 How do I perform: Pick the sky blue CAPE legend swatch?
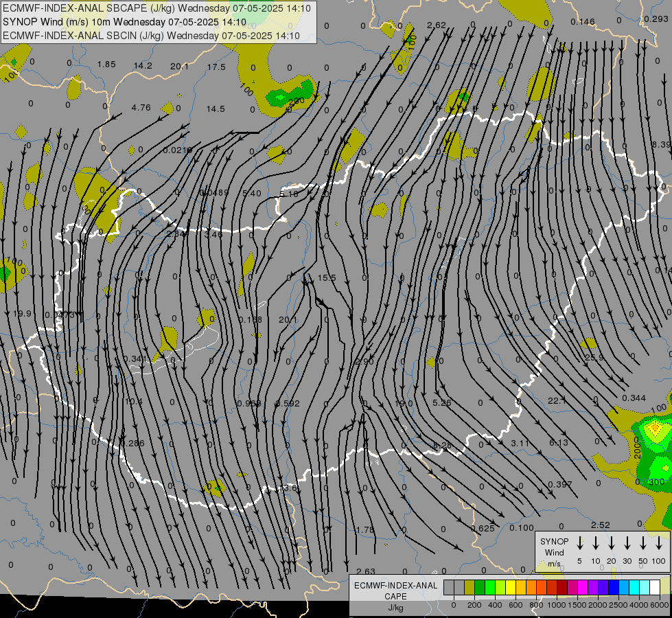(623, 588)
